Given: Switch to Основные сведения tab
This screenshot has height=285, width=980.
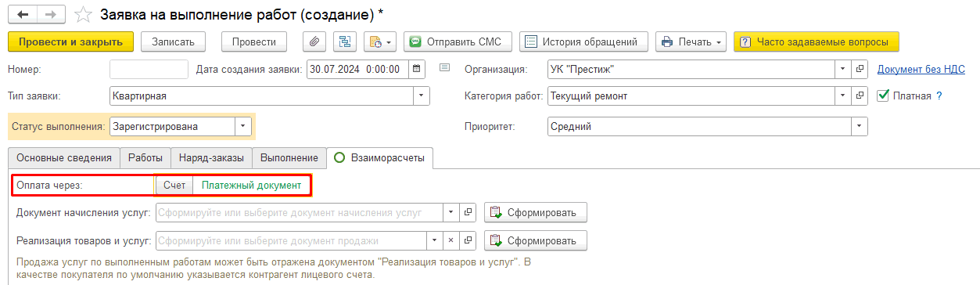Looking at the screenshot, I should coord(63,157).
